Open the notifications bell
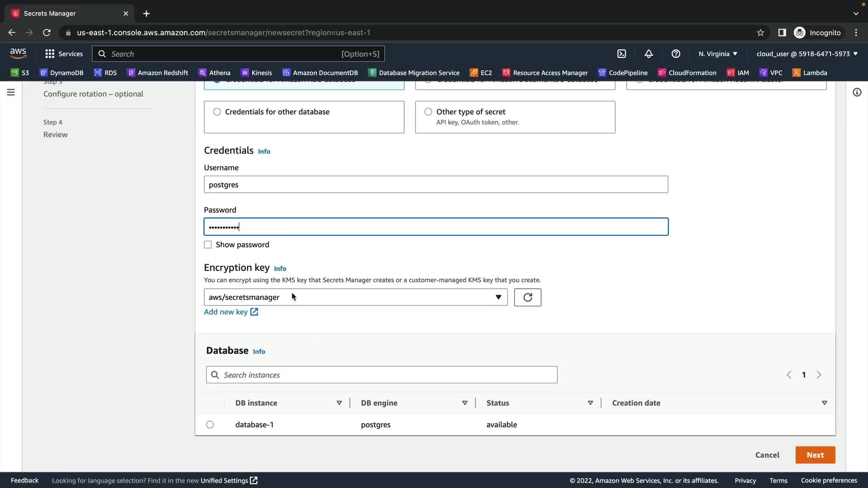868x488 pixels. tap(649, 54)
